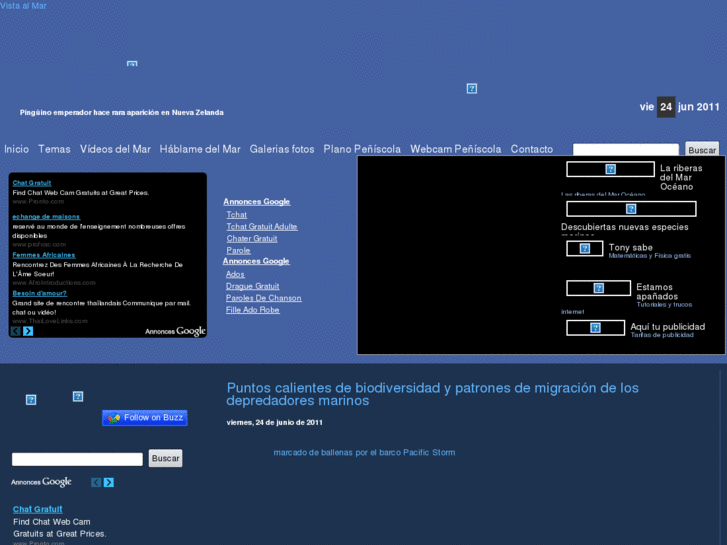Open Drague Gratuit link
This screenshot has width=727, height=545.
pyautogui.click(x=253, y=286)
